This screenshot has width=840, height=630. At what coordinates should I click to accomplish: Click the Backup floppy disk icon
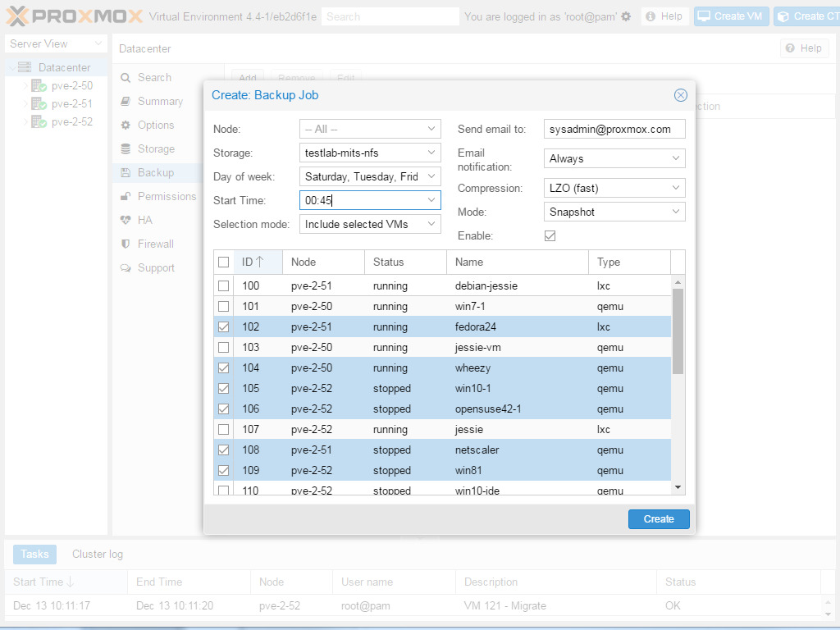click(126, 172)
